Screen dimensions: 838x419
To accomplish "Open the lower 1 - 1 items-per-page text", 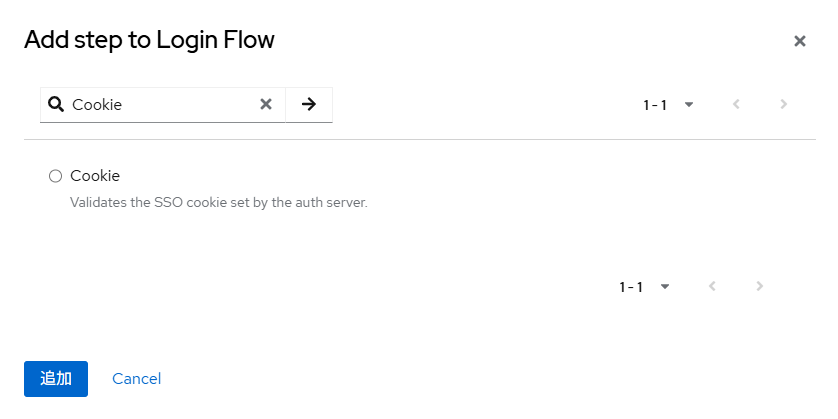I will pos(631,287).
